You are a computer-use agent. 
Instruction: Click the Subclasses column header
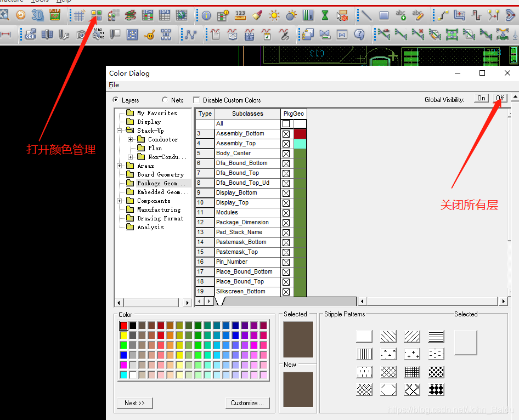point(247,113)
